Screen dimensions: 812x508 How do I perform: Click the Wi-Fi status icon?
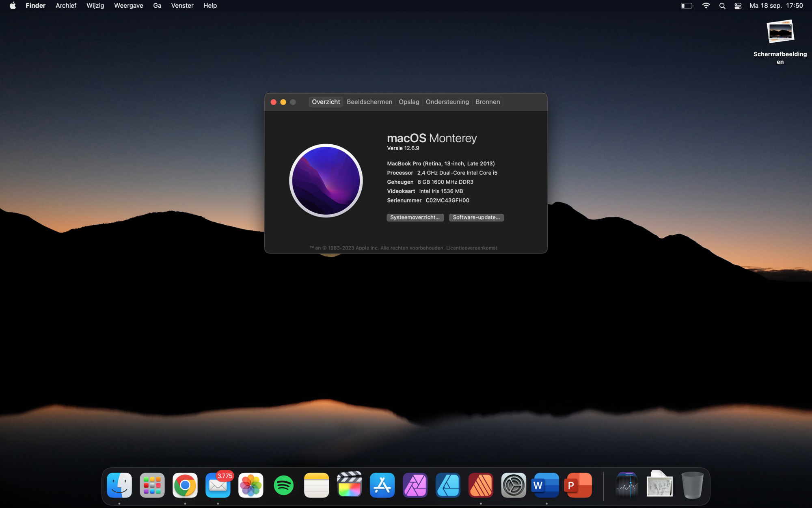coord(706,6)
